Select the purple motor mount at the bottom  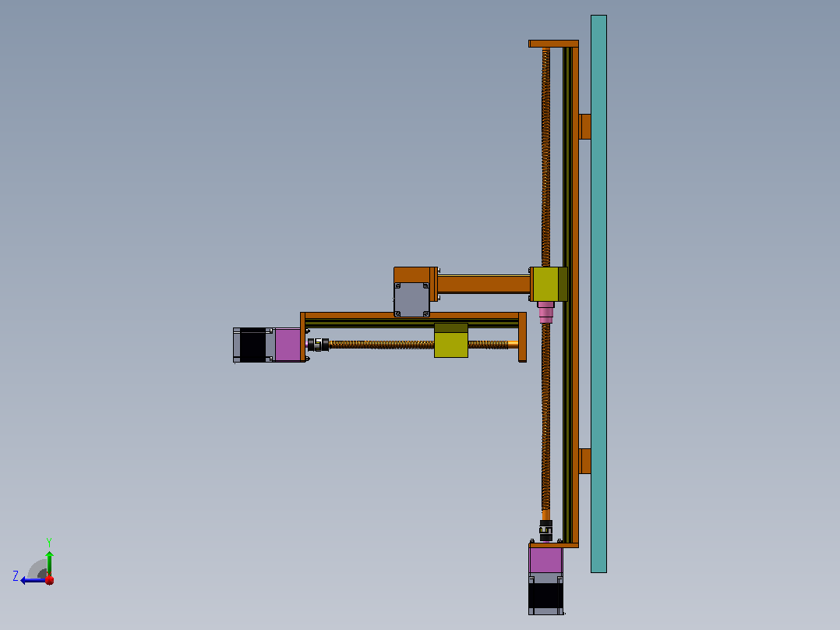coord(546,561)
